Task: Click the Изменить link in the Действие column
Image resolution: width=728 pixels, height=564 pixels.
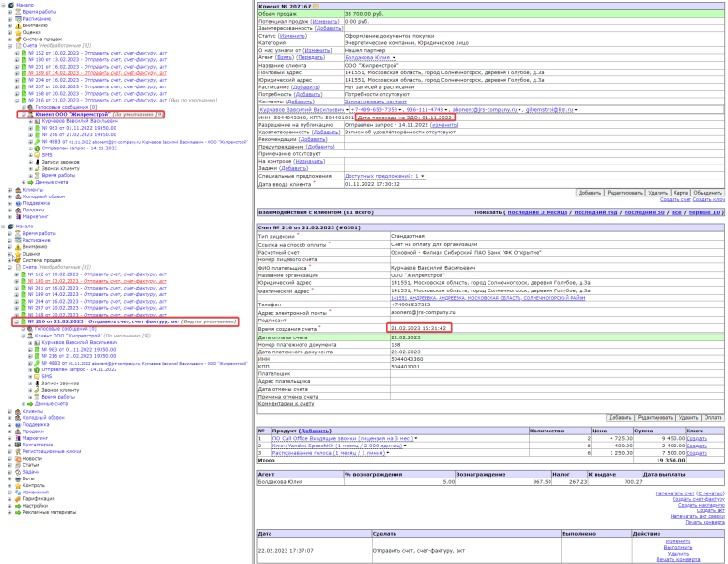Action: pos(678,541)
